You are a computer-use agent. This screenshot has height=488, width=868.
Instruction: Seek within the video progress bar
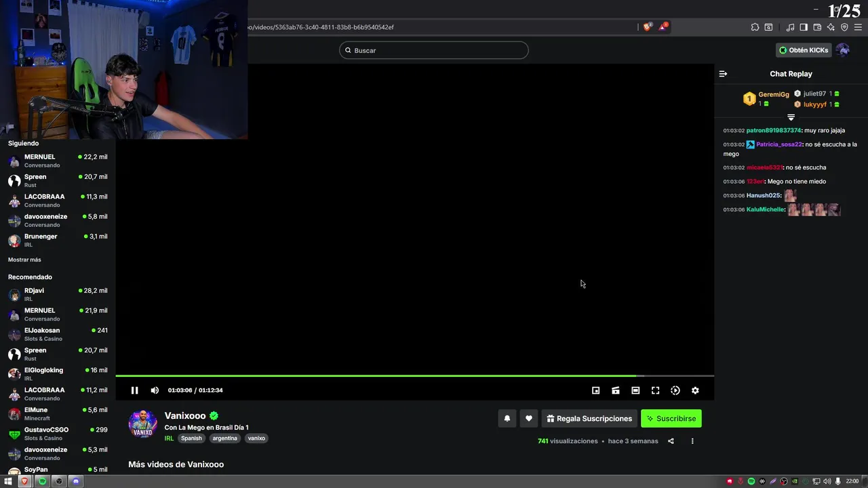414,375
